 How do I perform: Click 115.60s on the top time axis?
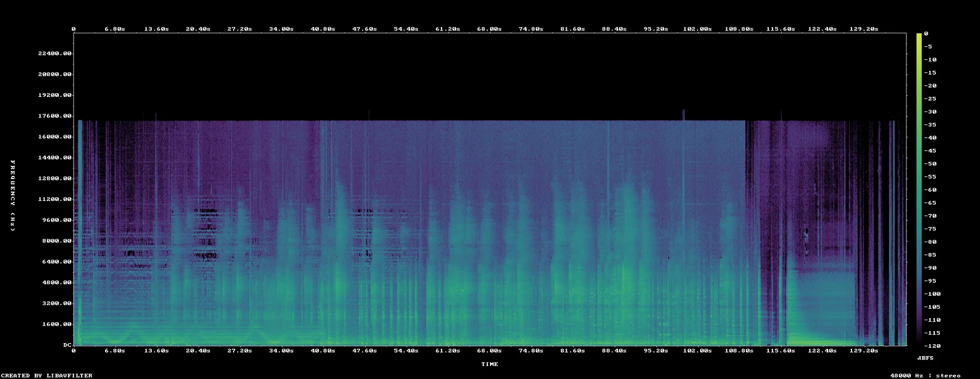(x=781, y=29)
